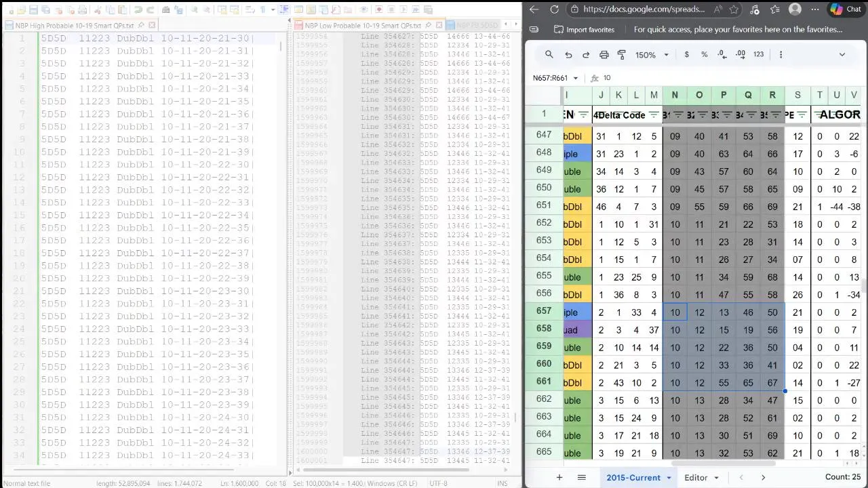868x488 pixels.
Task: Click the Open file icon in Notepad++
Action: (x=21, y=10)
